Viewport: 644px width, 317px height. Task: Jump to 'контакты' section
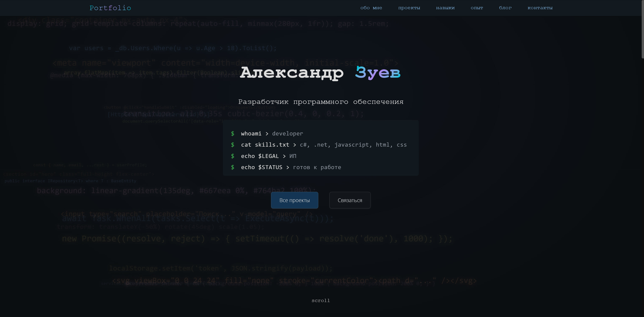click(540, 8)
